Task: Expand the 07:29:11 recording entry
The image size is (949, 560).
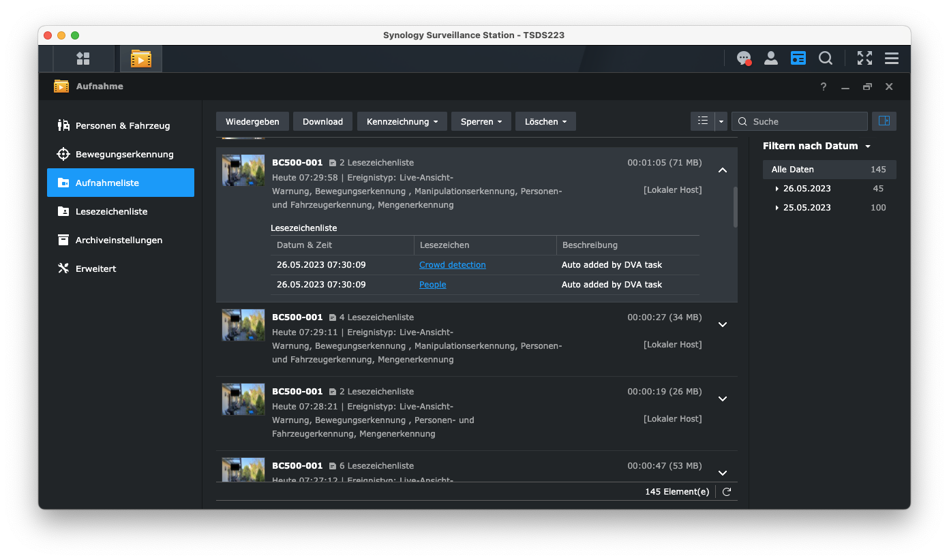Action: (723, 325)
